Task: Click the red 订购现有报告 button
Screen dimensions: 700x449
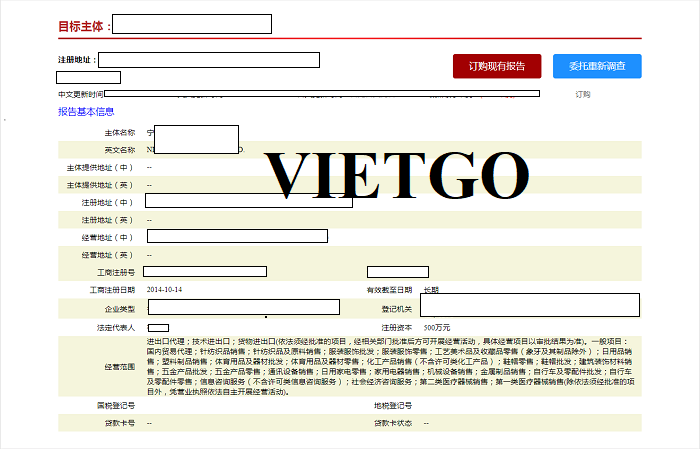Action: [497, 66]
